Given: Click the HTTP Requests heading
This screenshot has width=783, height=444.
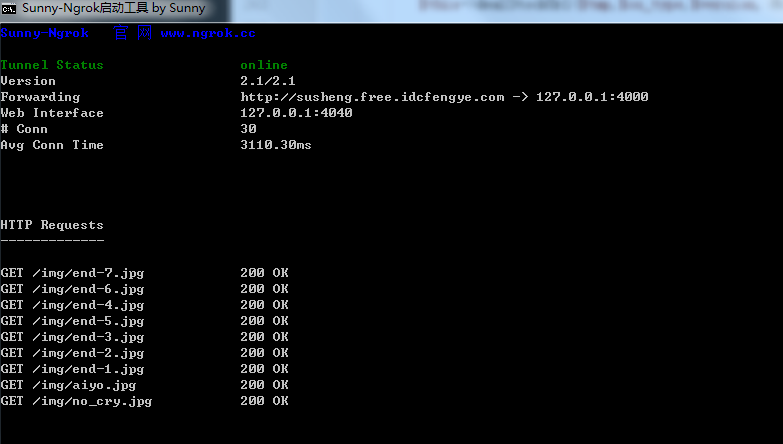Looking at the screenshot, I should point(52,225).
